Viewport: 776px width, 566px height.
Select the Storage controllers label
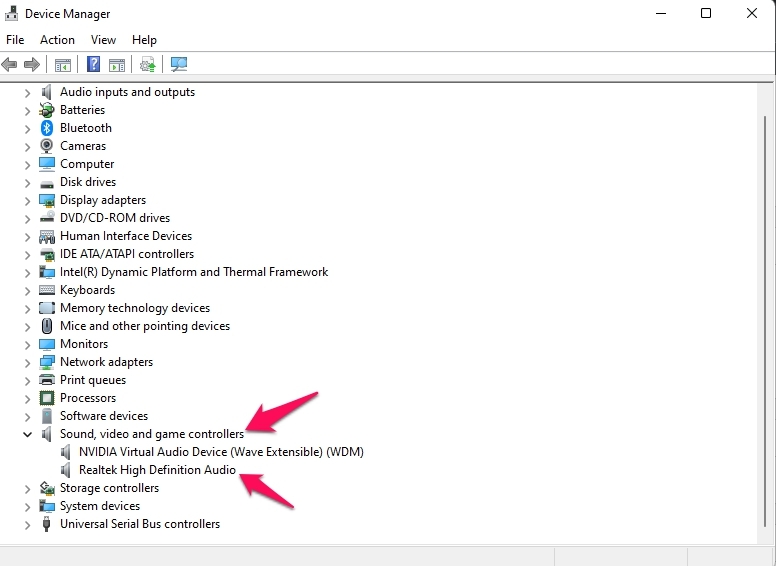(109, 488)
